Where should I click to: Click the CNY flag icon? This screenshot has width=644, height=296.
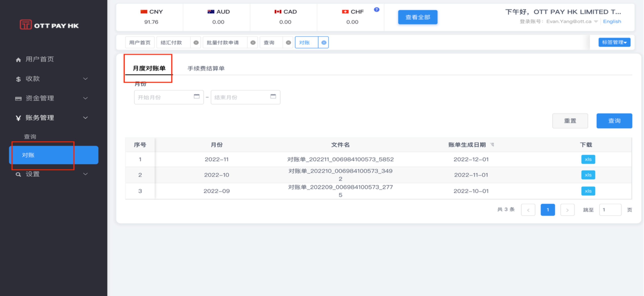(144, 11)
